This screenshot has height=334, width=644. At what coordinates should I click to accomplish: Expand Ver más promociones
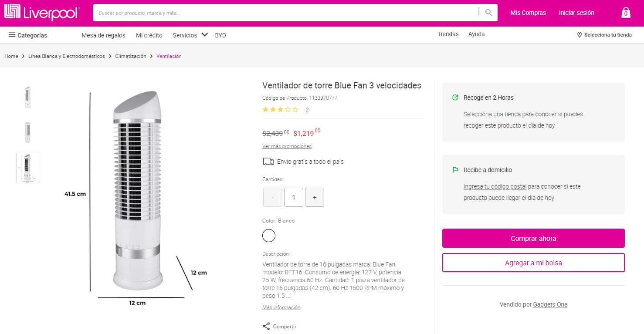point(287,146)
